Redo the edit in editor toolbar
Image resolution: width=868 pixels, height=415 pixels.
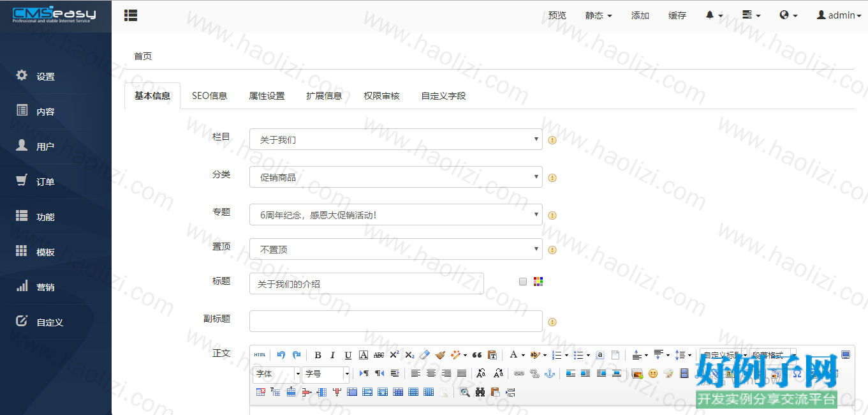click(x=297, y=355)
